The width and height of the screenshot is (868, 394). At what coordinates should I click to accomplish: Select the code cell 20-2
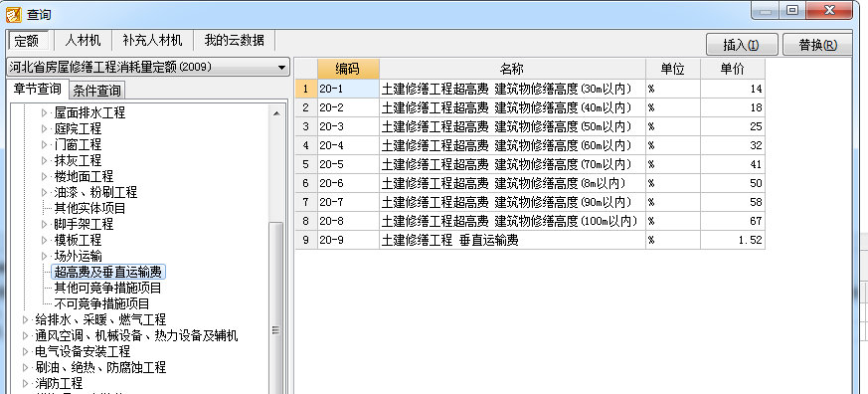[348, 107]
